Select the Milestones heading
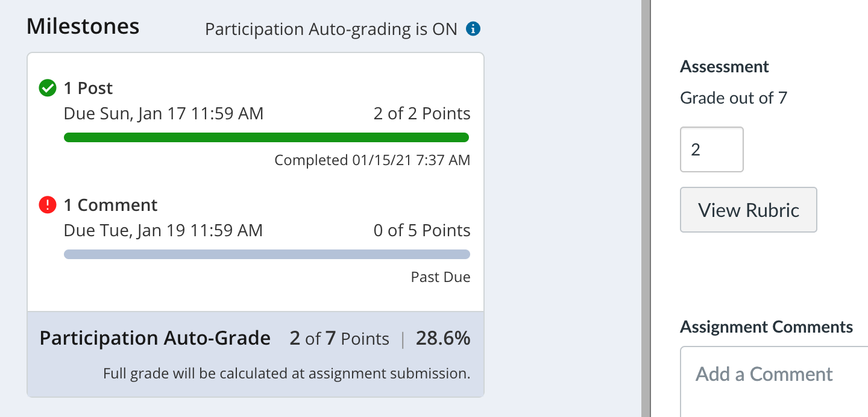Image resolution: width=868 pixels, height=417 pixels. pyautogui.click(x=82, y=27)
